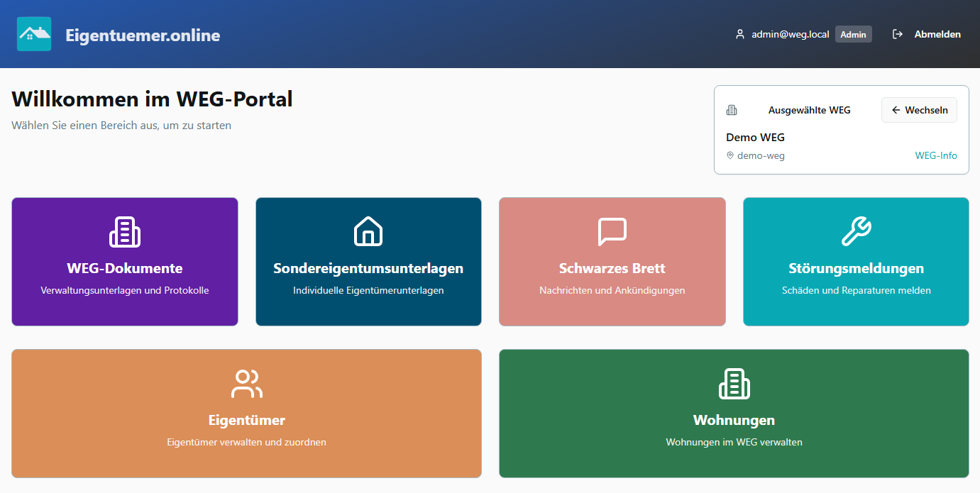Click the admin@weg.local email address
The height and width of the screenshot is (493, 980).
790,34
